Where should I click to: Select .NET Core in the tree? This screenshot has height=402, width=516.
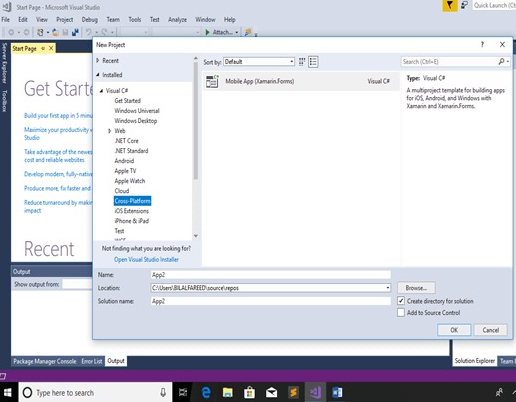126,141
